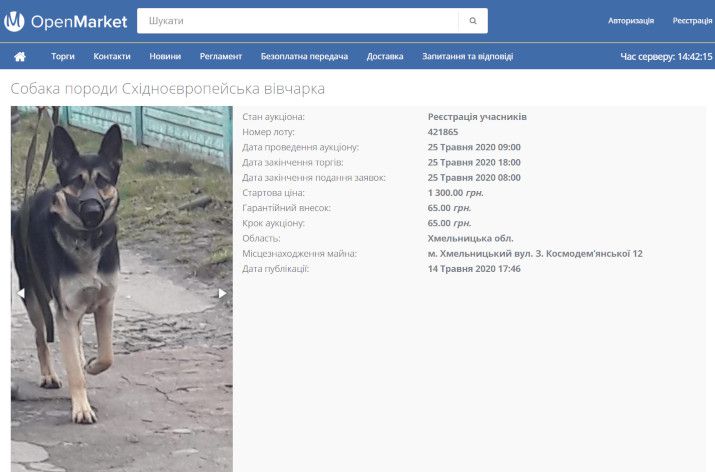
Task: Open the Доставка menu item
Action: pos(385,57)
